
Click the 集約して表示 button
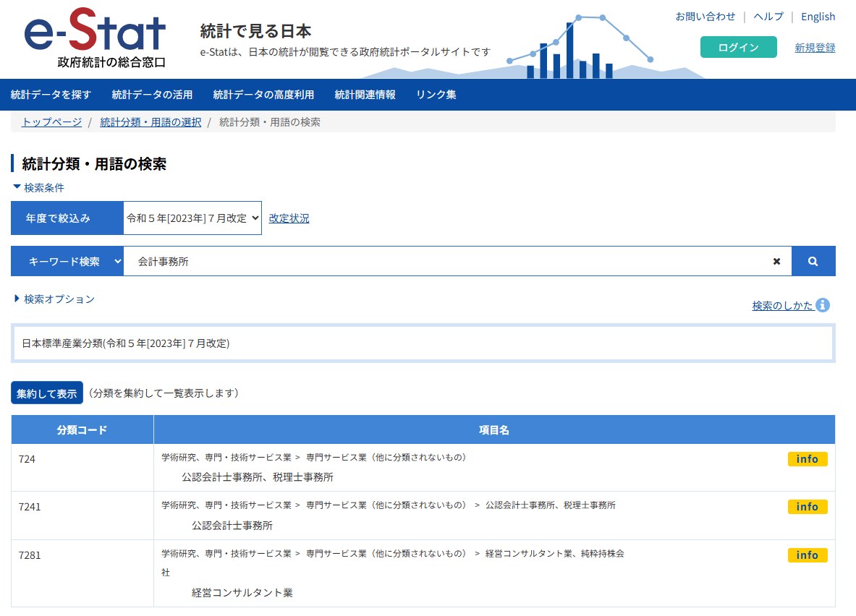click(x=47, y=393)
